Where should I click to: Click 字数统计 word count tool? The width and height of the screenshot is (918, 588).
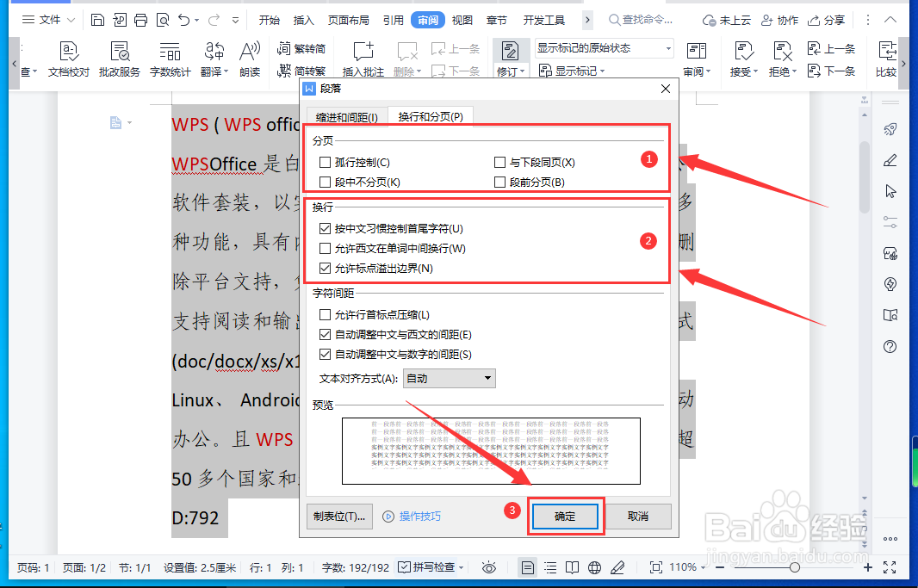point(171,59)
